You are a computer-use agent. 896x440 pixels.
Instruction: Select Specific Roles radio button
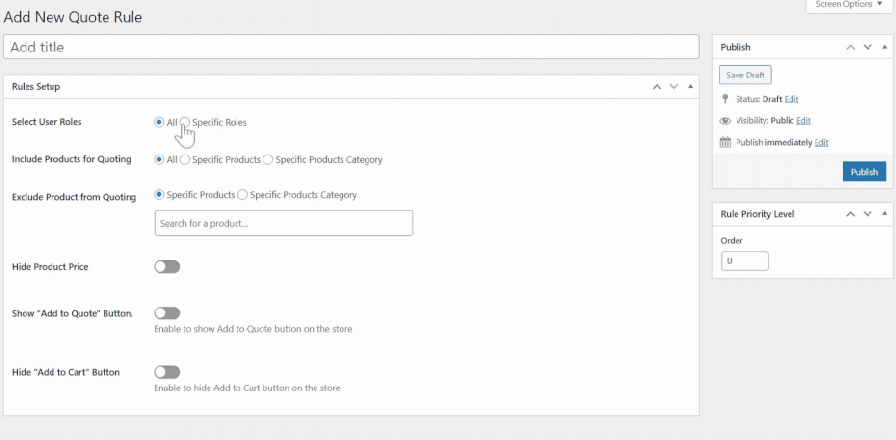coord(185,122)
